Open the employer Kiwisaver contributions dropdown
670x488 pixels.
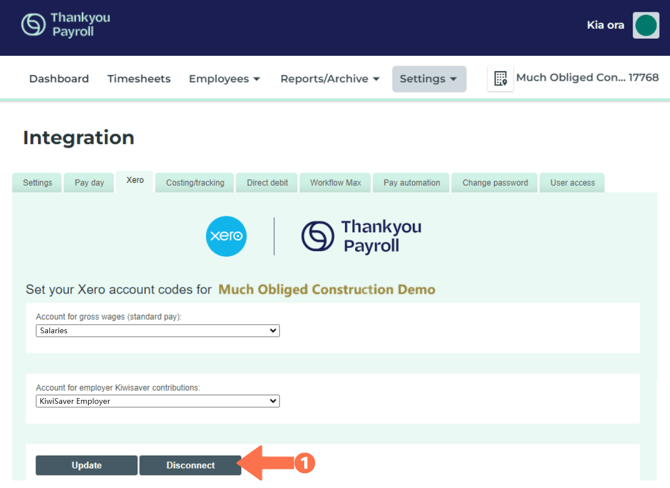[x=158, y=401]
